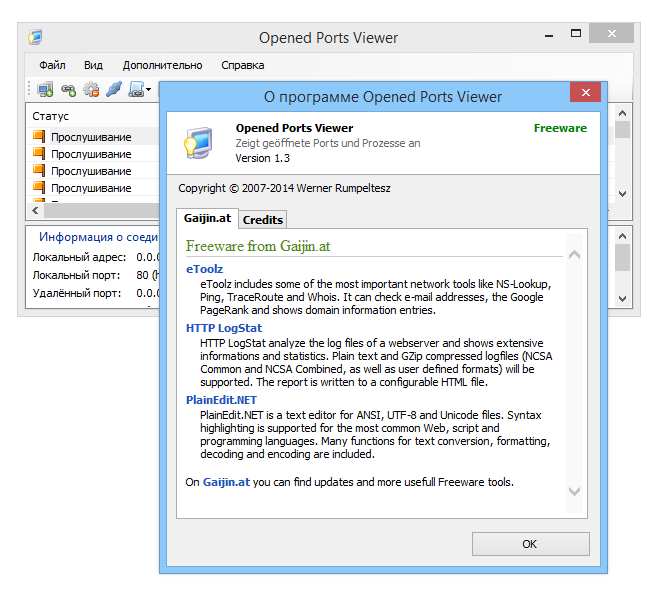
Task: Open the Вид menu
Action: [93, 65]
